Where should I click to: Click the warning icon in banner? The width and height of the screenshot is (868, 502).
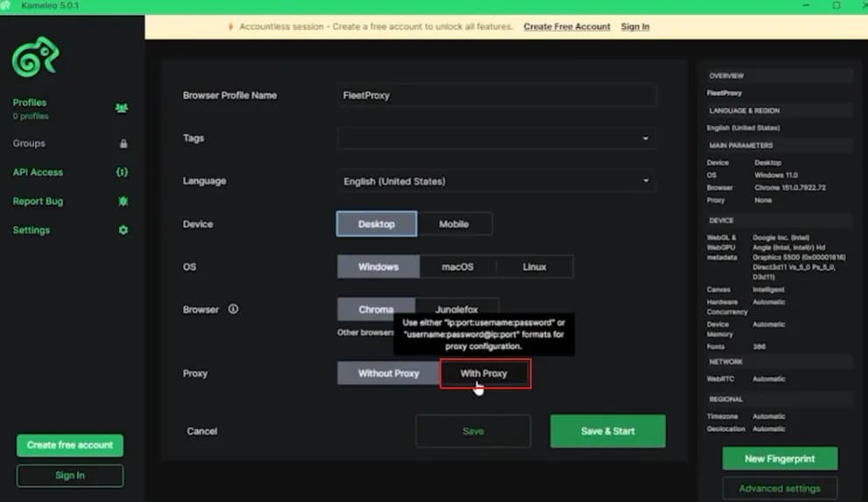click(x=230, y=26)
